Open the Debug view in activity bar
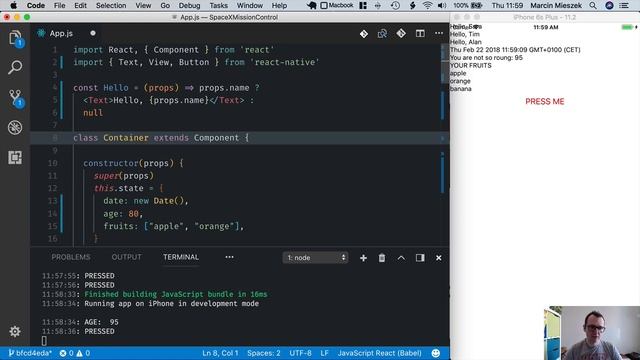640x360 pixels. click(x=15, y=128)
